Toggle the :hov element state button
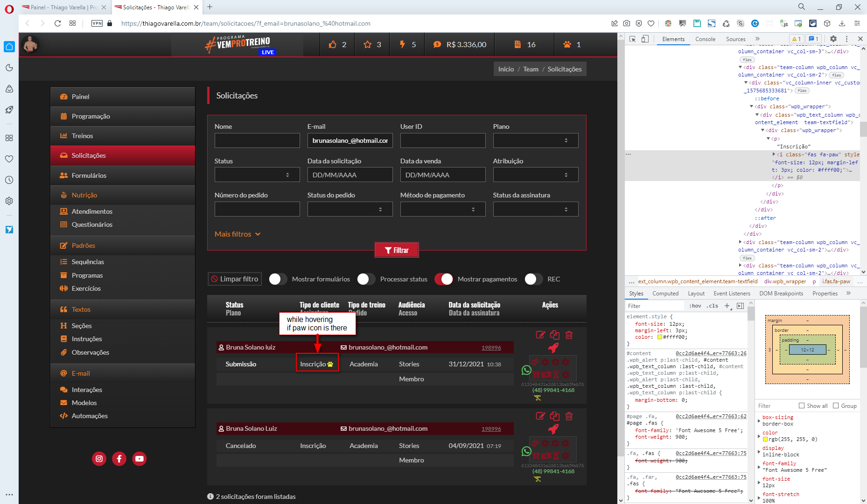Viewport: 867px width, 504px height. pos(695,306)
